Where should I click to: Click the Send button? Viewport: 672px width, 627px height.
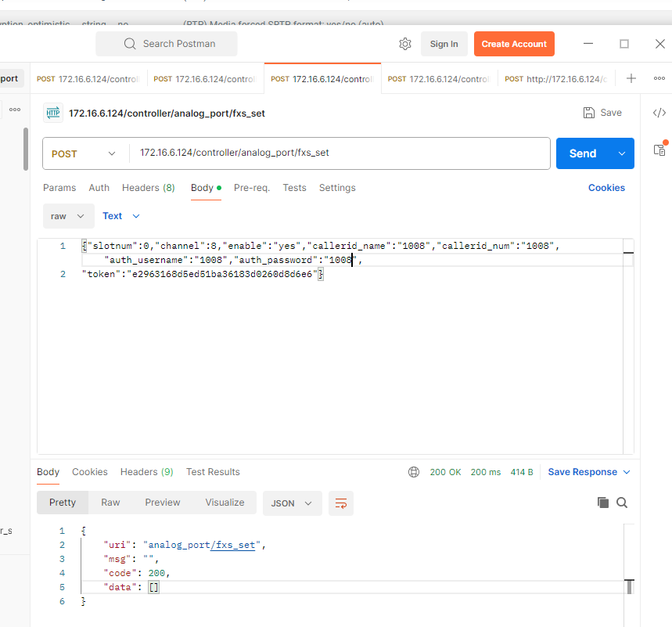[583, 153]
